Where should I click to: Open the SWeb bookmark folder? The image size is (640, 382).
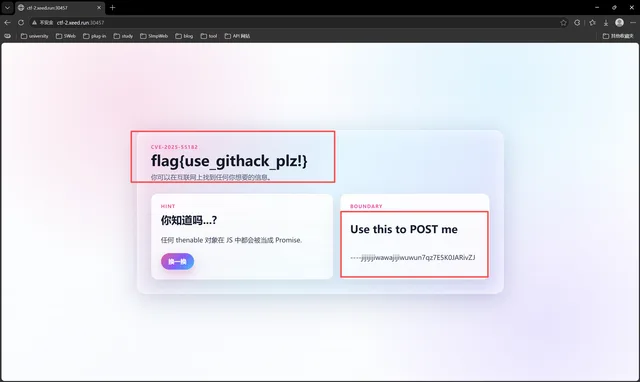click(66, 36)
